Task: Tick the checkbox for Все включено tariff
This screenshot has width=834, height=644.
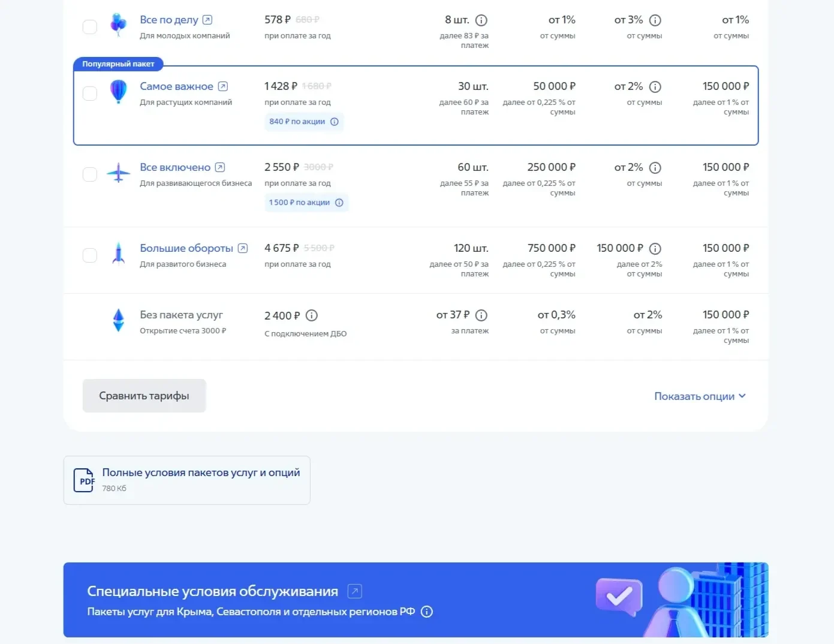Action: (90, 174)
